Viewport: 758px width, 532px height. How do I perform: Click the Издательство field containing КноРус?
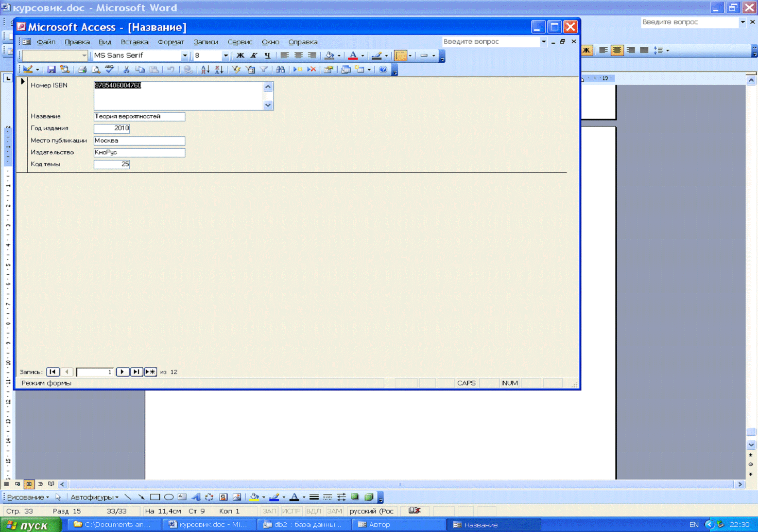(139, 152)
